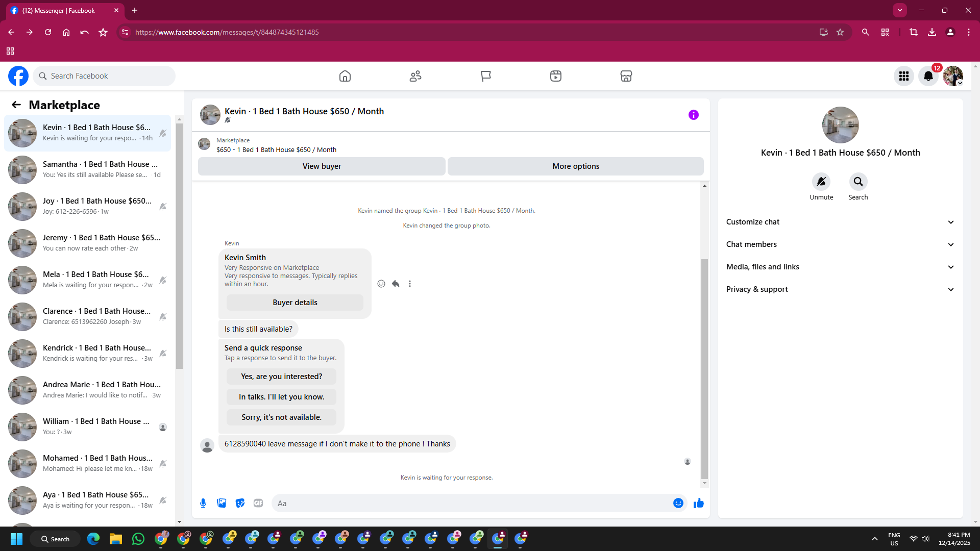
Task: Click the View buyer button
Action: (322, 166)
